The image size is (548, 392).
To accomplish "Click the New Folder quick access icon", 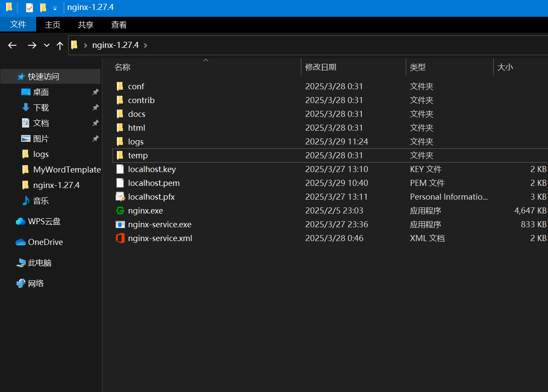I will (43, 8).
